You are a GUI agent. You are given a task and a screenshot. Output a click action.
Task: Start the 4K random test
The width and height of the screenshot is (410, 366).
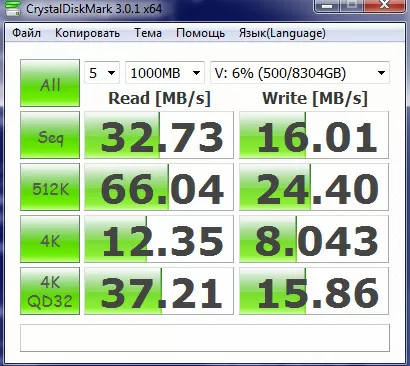(x=50, y=239)
